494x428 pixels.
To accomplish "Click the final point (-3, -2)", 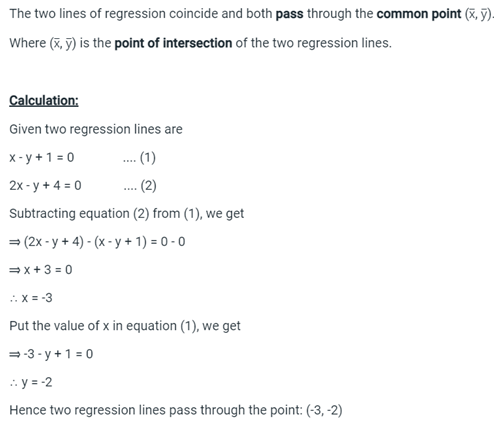I will click(x=324, y=410).
